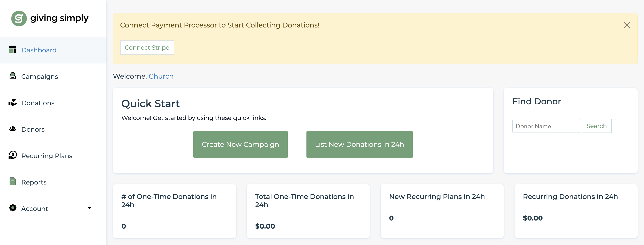Expand the Account dropdown arrow
This screenshot has height=245, width=644.
89,208
